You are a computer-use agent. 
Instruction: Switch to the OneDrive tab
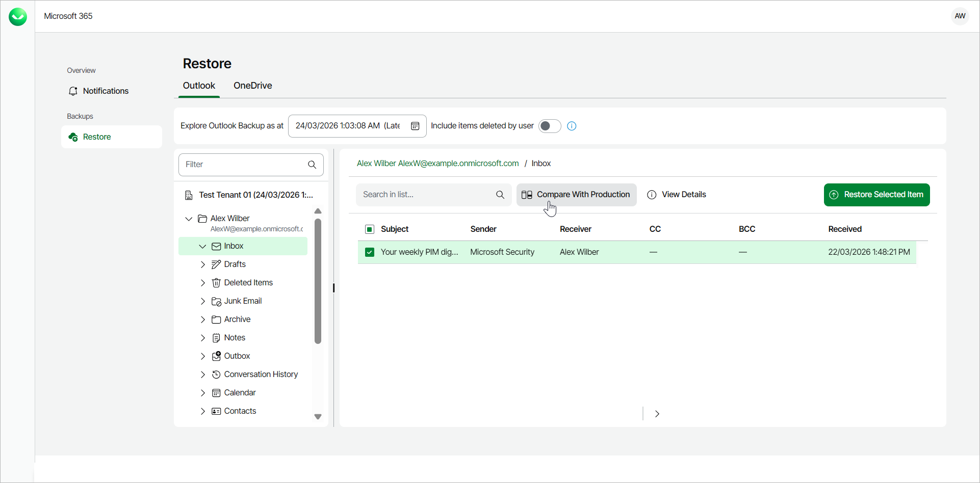(252, 86)
